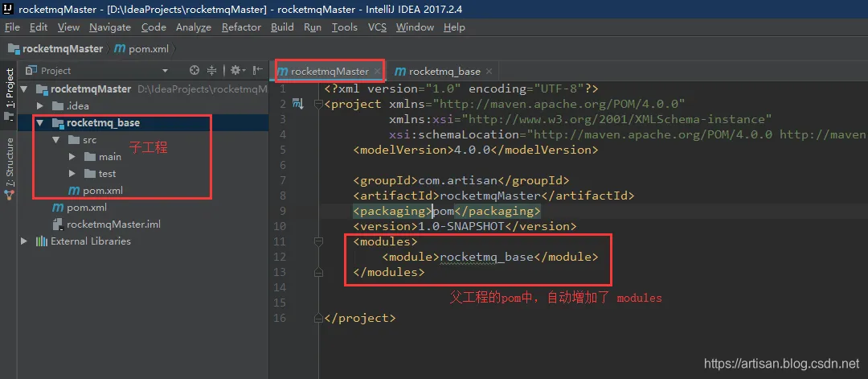Viewport: 868px width, 379px height.
Task: Open the Project view type dropdown
Action: [x=165, y=71]
